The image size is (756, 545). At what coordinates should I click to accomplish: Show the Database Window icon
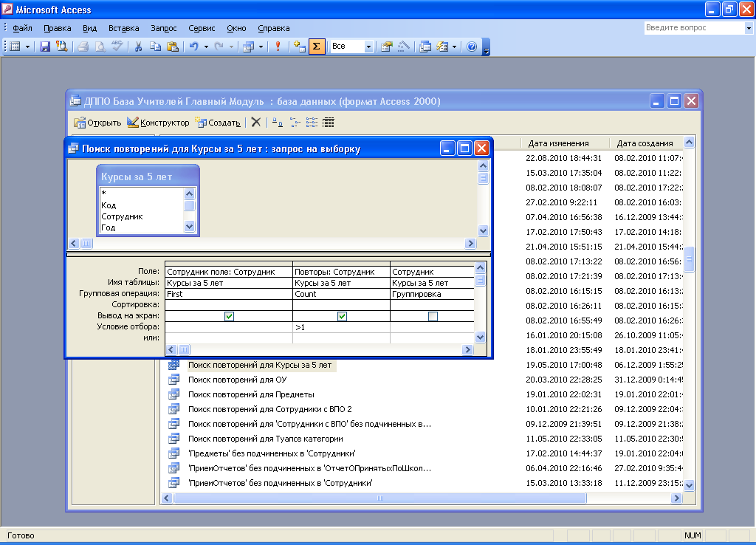coord(425,47)
